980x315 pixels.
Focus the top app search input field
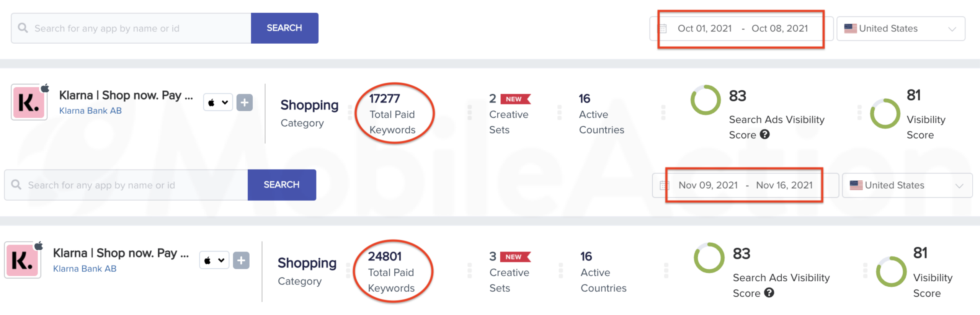click(x=131, y=28)
